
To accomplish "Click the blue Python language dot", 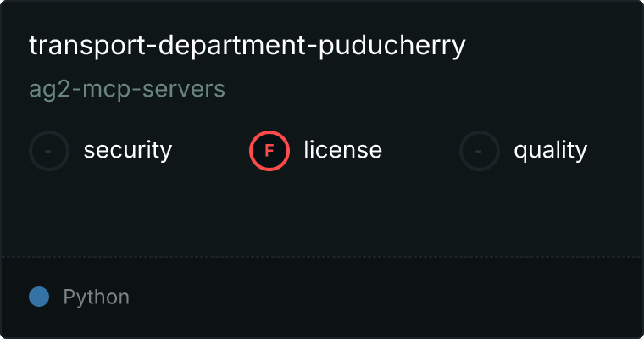I will coord(39,297).
